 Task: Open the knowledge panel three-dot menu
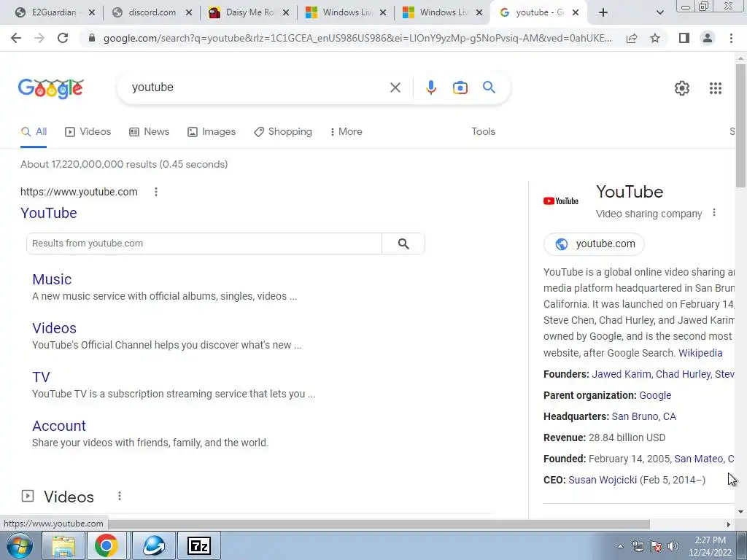(x=713, y=213)
